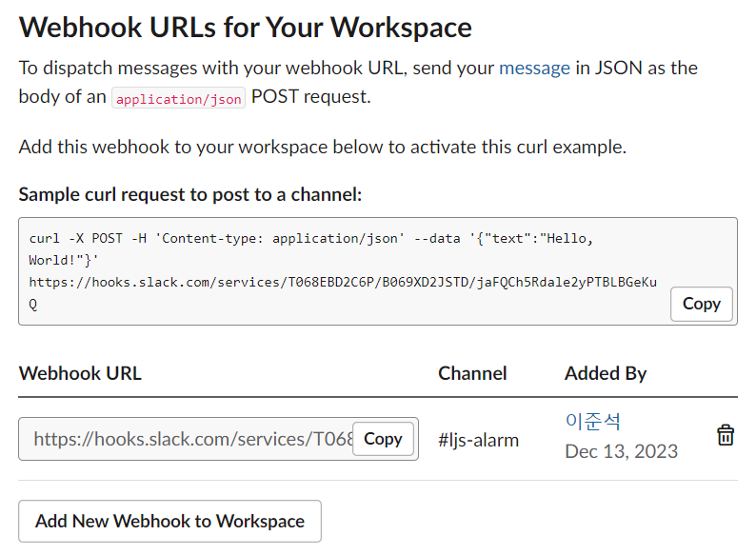Click the "Added By" column header
Image resolution: width=756 pixels, height=555 pixels.
[x=606, y=374]
